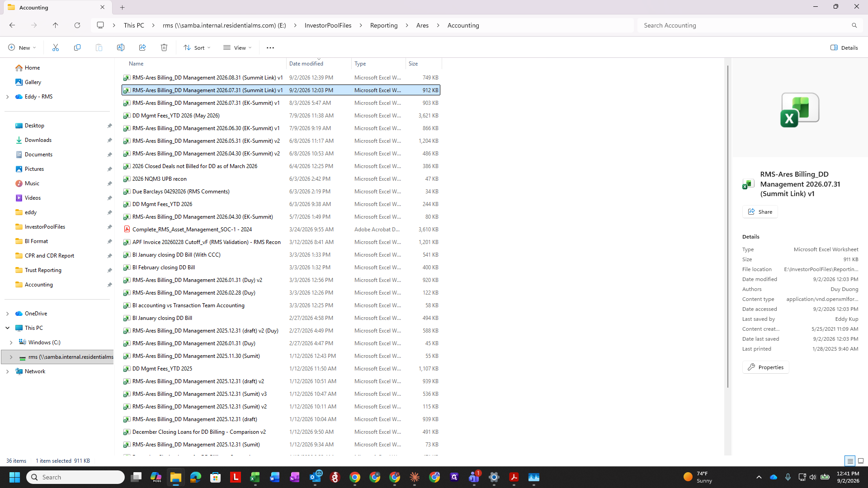
Task: Select BI February closing DD Bill file
Action: [281, 267]
